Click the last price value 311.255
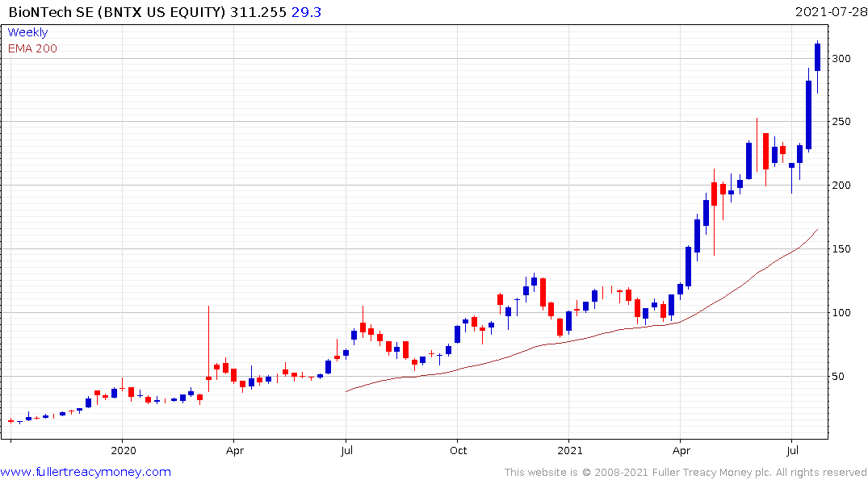 [258, 12]
